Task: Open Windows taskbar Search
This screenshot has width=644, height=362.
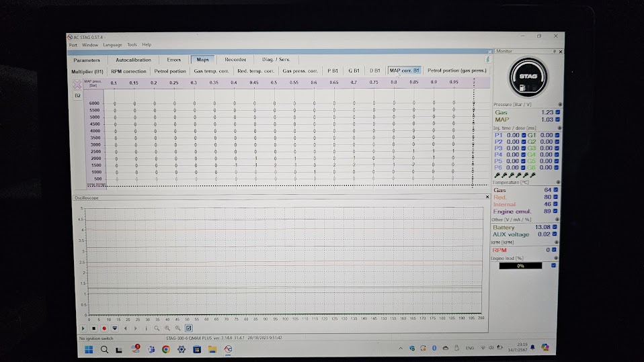Action: point(104,349)
